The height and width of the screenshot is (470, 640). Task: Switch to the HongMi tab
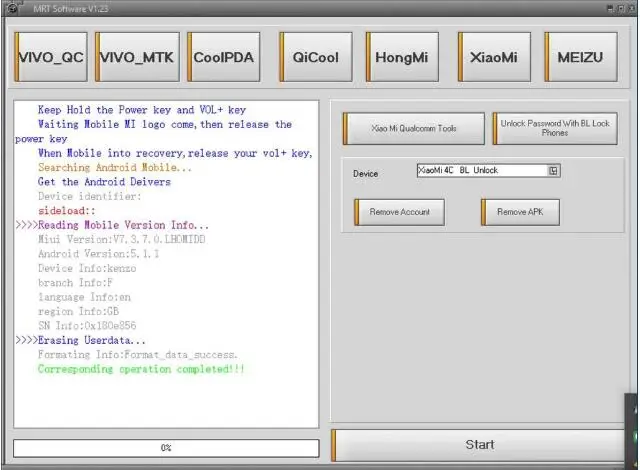tap(402, 57)
